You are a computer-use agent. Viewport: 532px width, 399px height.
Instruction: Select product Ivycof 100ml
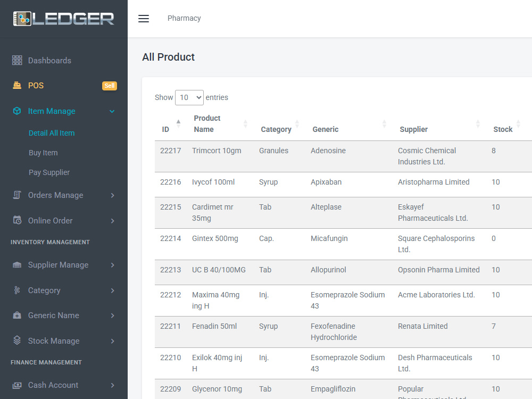point(213,182)
